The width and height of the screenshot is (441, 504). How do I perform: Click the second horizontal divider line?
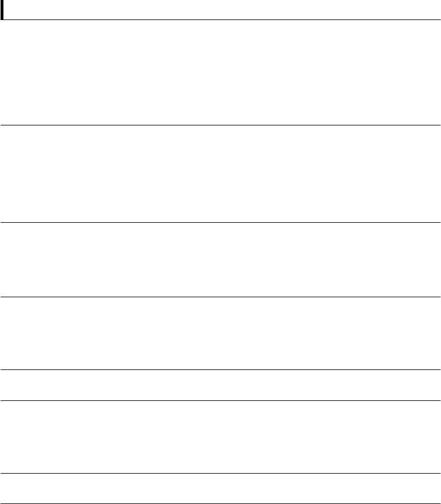click(220, 125)
